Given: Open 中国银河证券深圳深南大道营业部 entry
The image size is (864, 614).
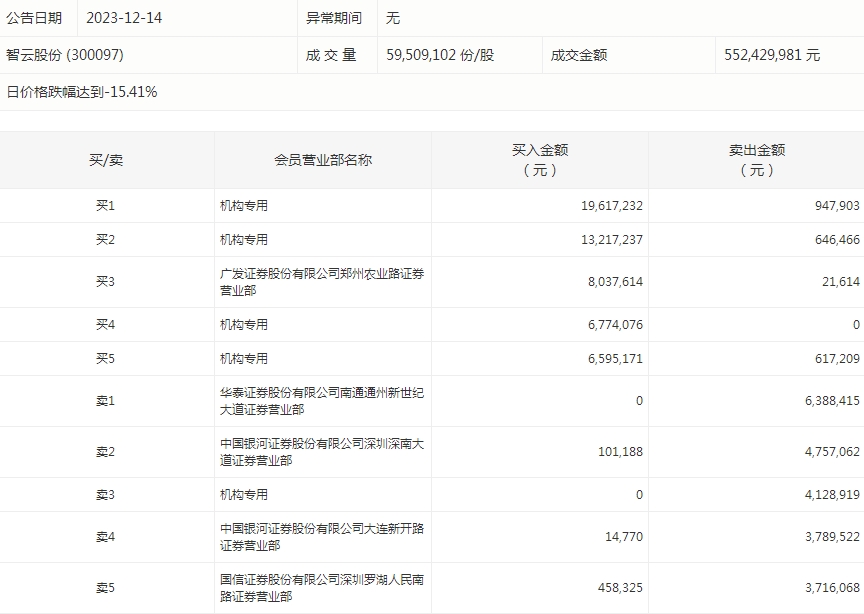Looking at the screenshot, I should pyautogui.click(x=322, y=451).
